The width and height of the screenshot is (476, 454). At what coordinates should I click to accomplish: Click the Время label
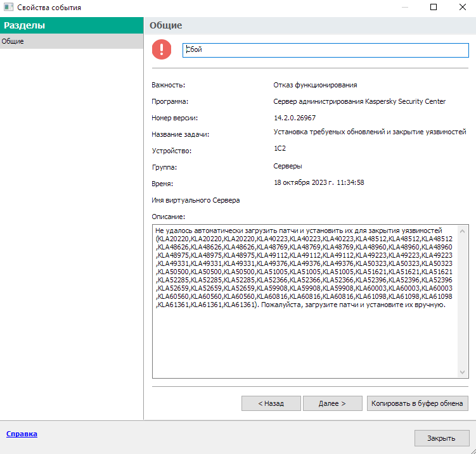click(162, 184)
